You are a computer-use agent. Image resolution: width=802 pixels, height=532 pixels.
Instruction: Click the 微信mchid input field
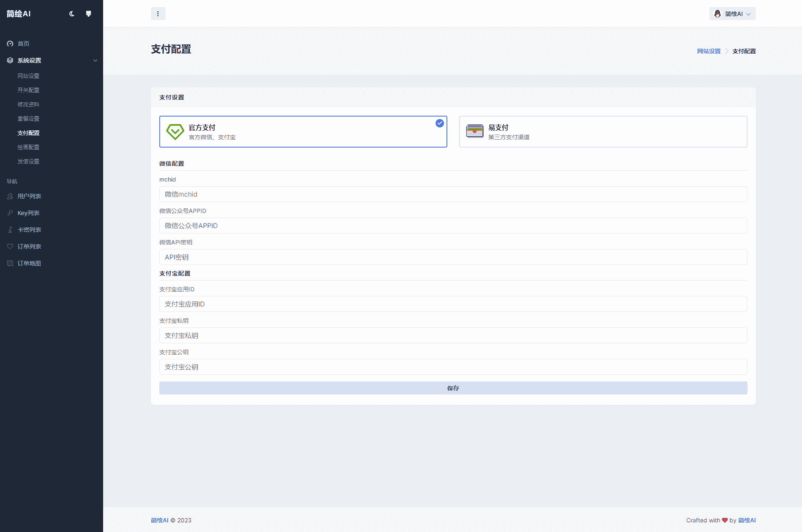point(453,194)
